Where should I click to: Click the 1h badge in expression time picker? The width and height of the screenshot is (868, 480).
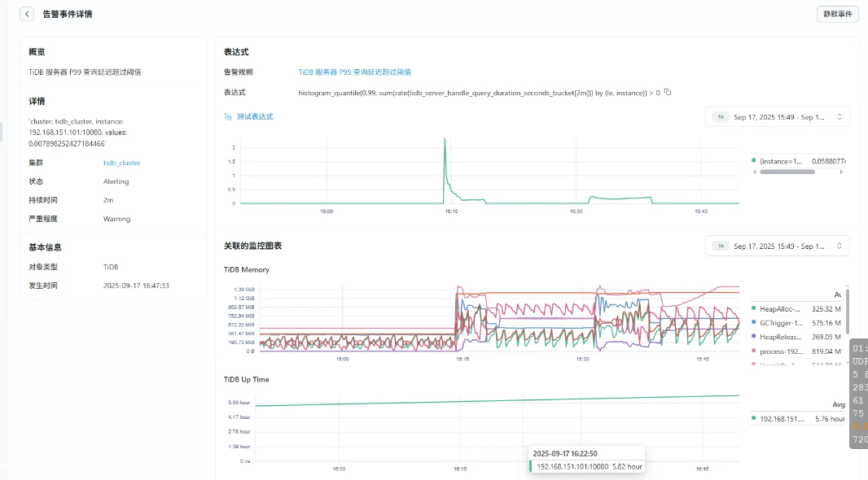pos(721,117)
